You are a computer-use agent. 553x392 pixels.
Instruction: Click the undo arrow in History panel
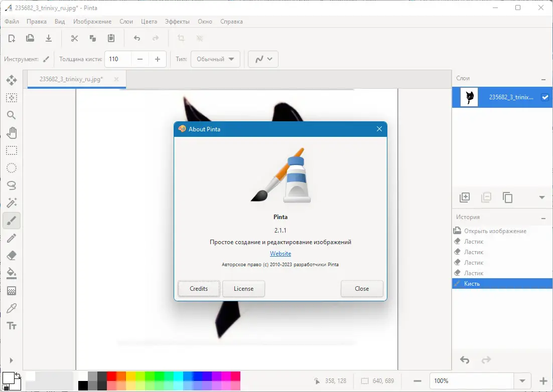[465, 360]
